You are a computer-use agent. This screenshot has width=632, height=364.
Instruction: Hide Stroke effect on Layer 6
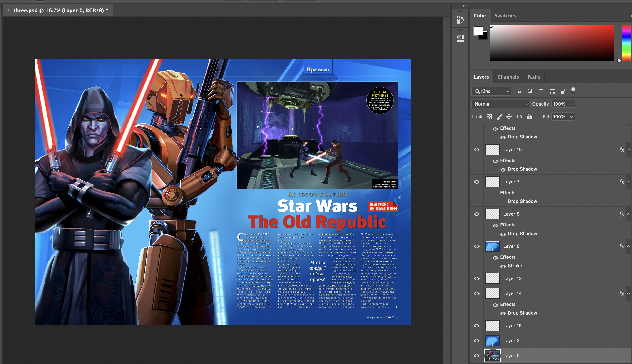click(503, 266)
